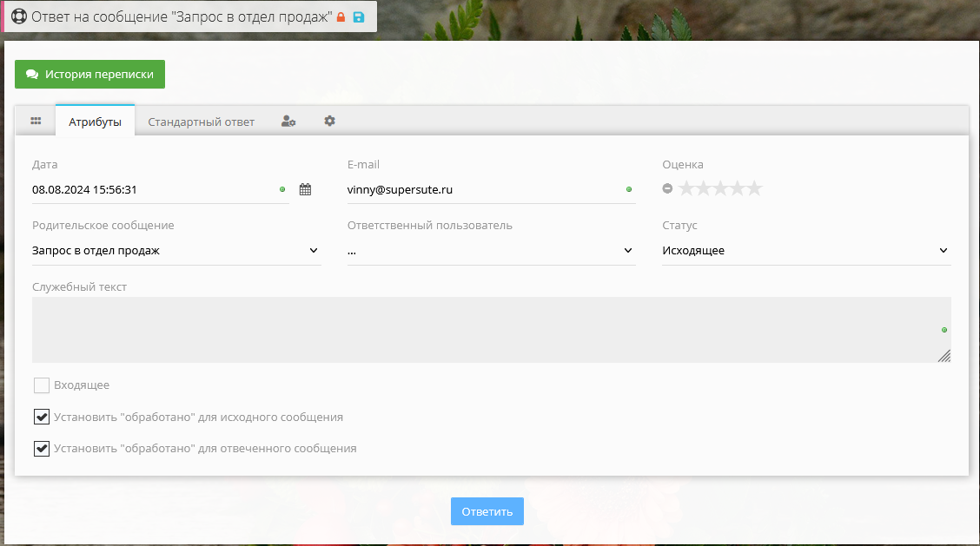
Task: Open the "Статус" dropdown showing Исходящее
Action: (x=805, y=251)
